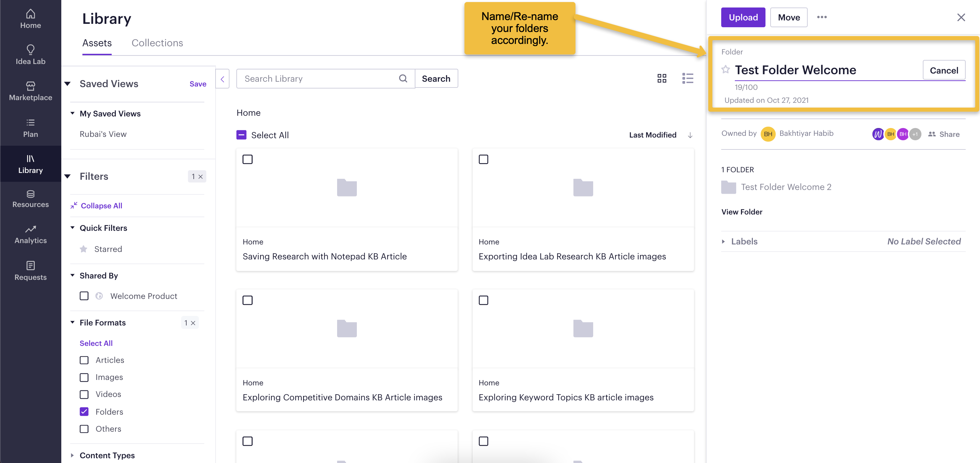980x463 pixels.
Task: Edit the Test Folder Welcome name field
Action: 828,70
